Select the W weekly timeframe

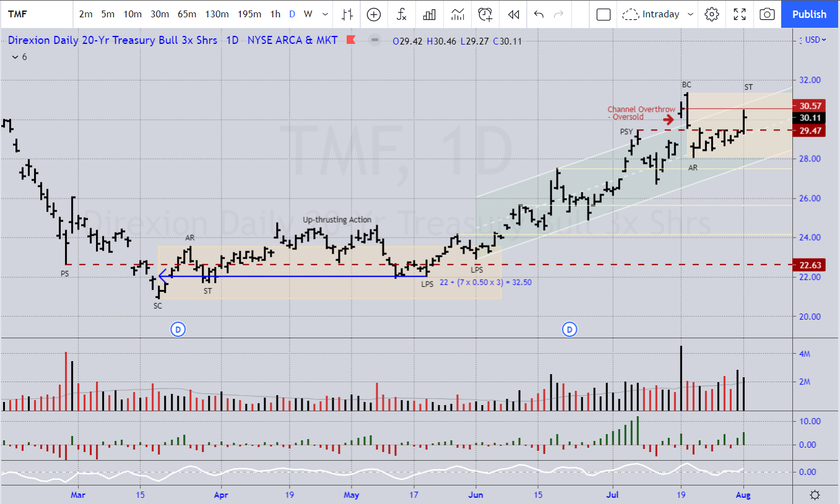coord(308,14)
